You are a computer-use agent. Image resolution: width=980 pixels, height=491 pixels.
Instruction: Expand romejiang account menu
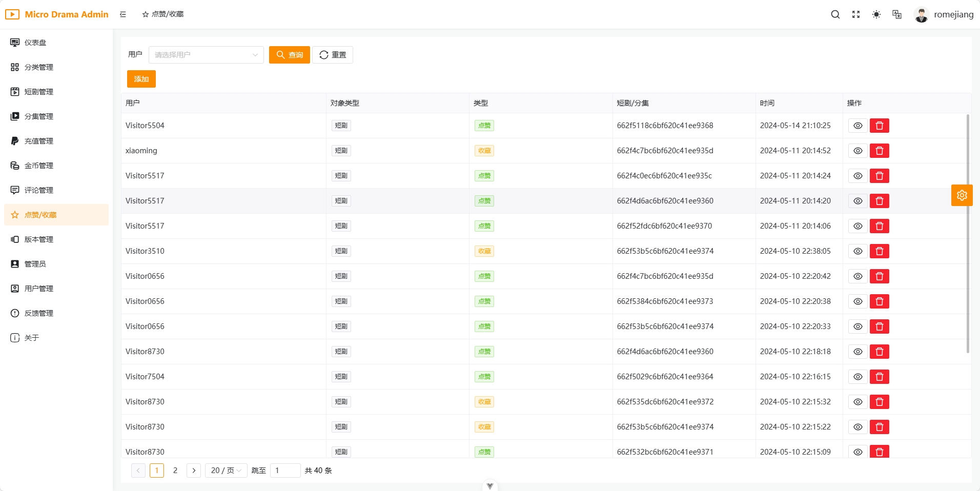944,14
